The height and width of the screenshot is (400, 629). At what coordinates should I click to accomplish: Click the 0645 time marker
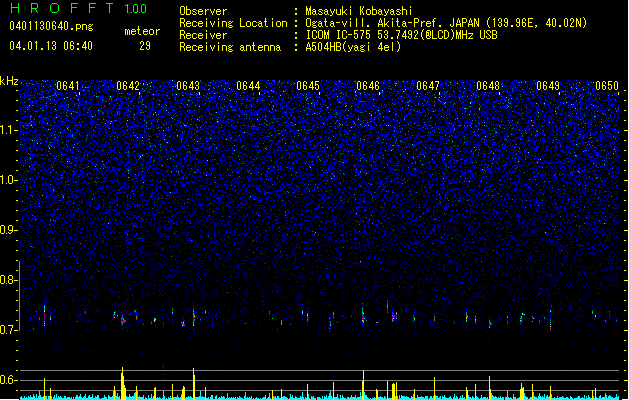tap(308, 86)
